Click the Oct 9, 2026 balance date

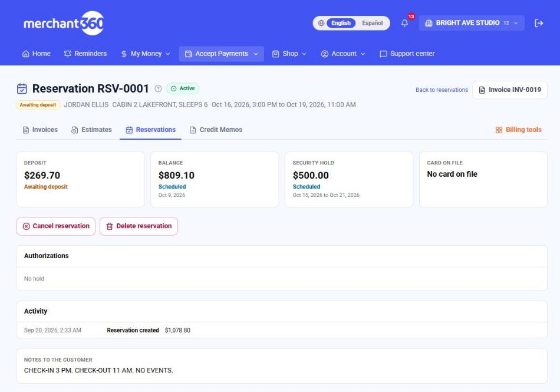172,195
